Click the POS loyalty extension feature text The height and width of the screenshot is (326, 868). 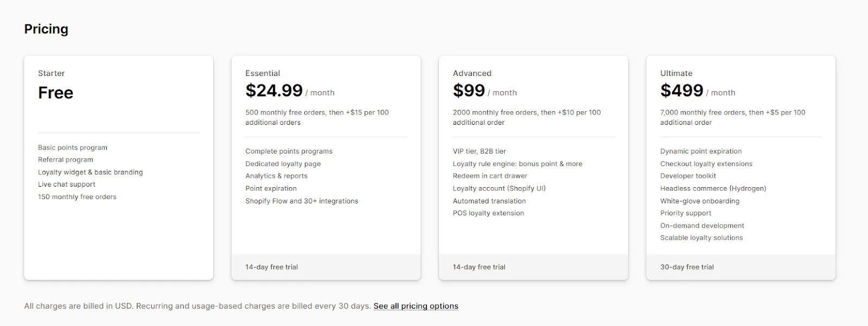tap(488, 213)
